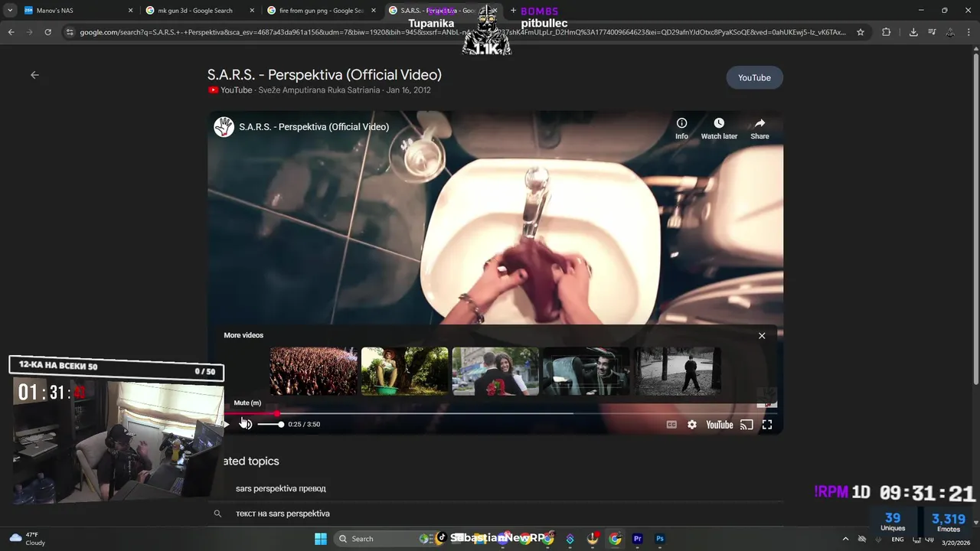Open Adobe Premiere Pro from the taskbar
Screen dimensions: 980x551
(637, 539)
